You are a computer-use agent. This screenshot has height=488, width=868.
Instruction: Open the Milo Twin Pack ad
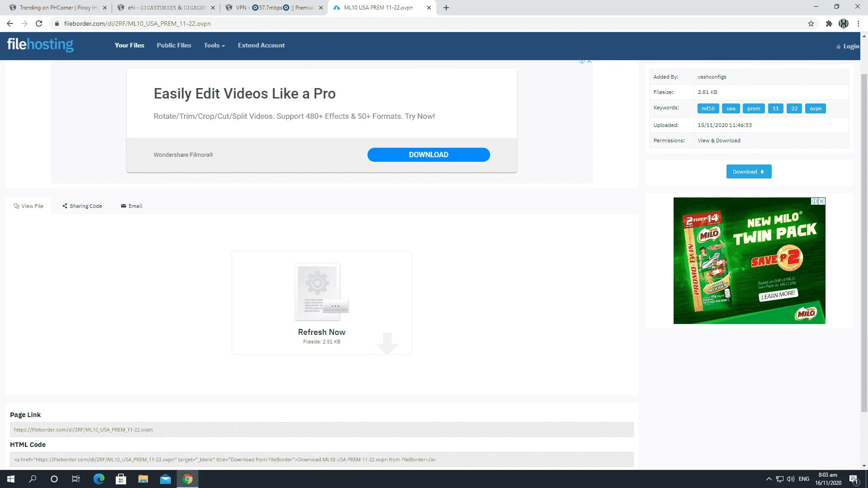[749, 261]
